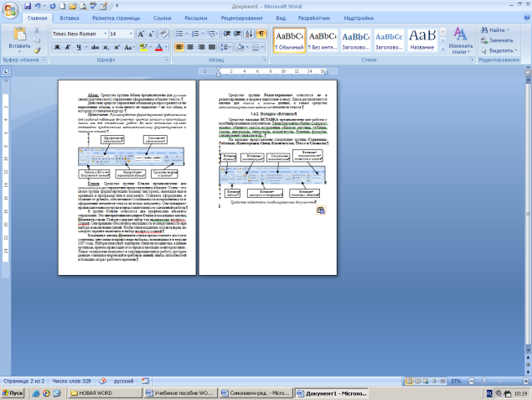This screenshot has width=532, height=400.
Task: Expand numbered list style options
Action: [x=203, y=34]
